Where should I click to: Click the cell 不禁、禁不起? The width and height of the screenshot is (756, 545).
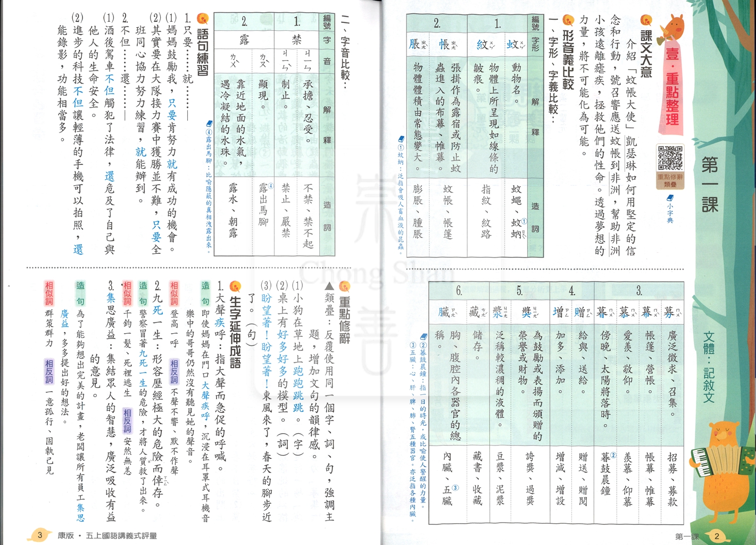pyautogui.click(x=308, y=217)
